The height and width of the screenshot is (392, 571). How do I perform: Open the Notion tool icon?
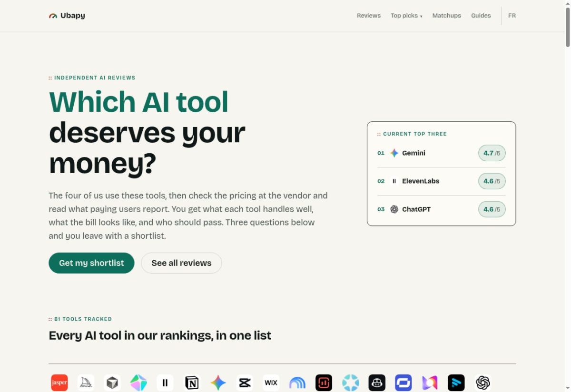point(192,382)
